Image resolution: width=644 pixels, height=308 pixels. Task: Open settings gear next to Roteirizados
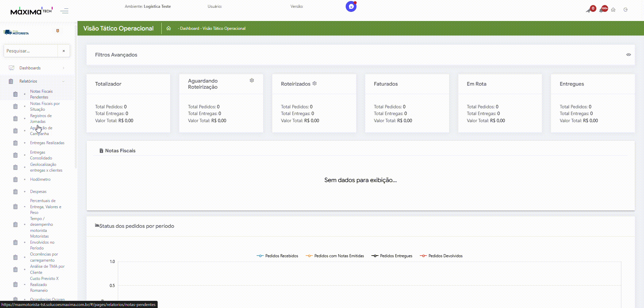tap(315, 84)
